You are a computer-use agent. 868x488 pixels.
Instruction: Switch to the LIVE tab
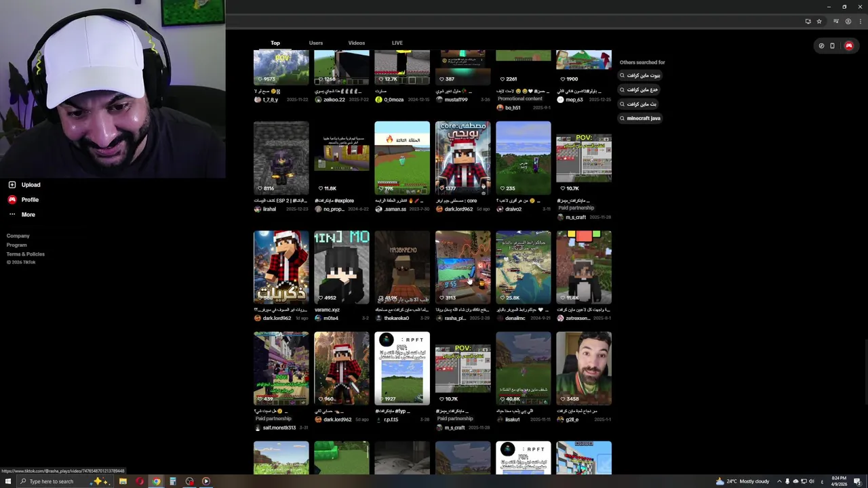coord(397,43)
